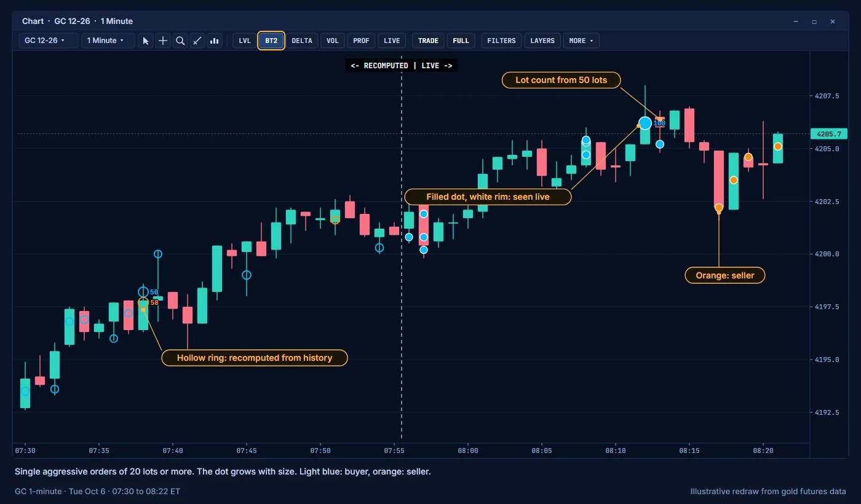Click 'Filled dot, white rim: seen live' label
Viewport: 861px width, 504px height.
click(488, 197)
